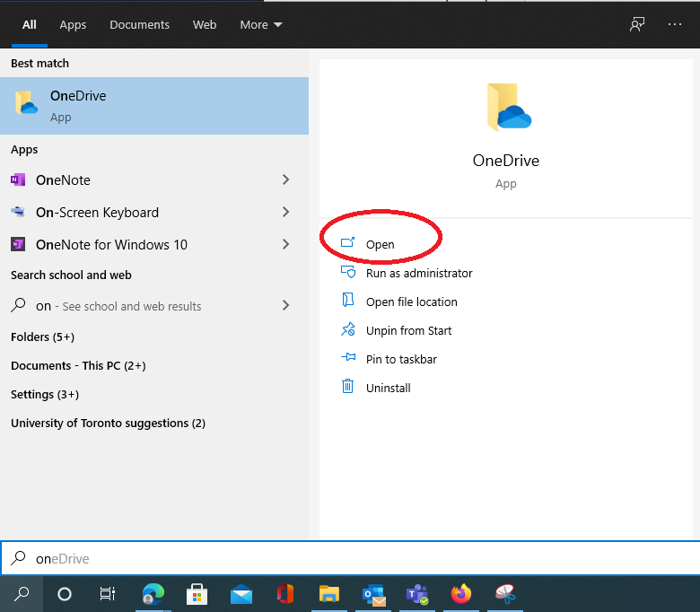
Task: Click the OneDrive title in preview pane
Action: tap(506, 161)
